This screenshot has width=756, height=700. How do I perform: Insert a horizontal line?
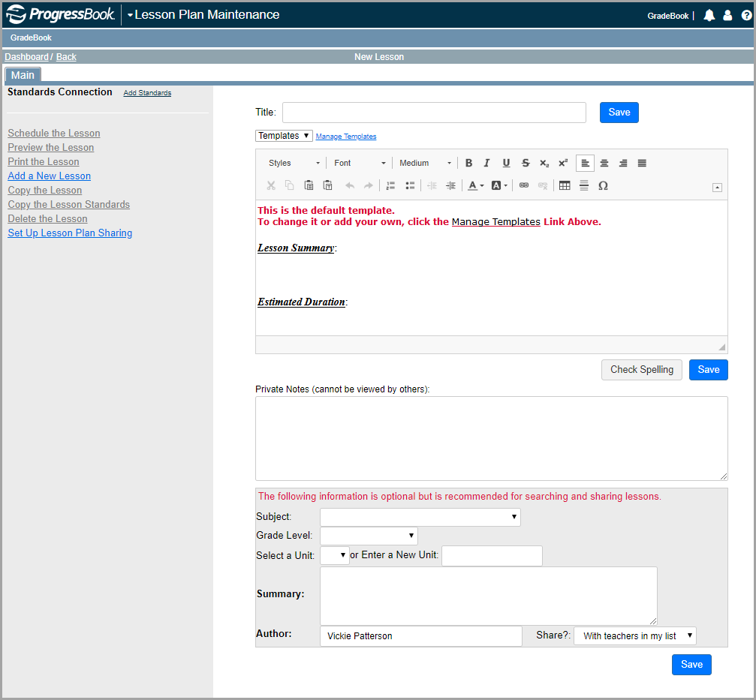(584, 185)
